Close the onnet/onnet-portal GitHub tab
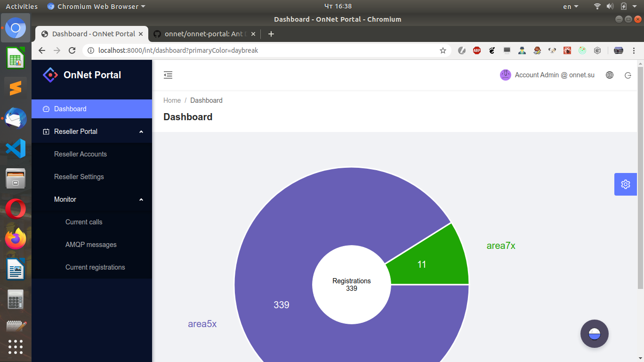The height and width of the screenshot is (362, 644). coord(253,34)
